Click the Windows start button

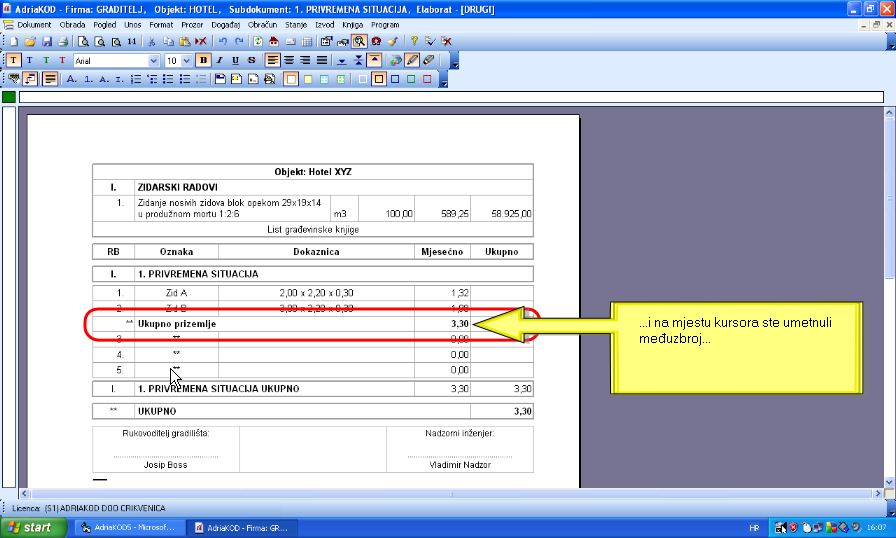pyautogui.click(x=33, y=527)
